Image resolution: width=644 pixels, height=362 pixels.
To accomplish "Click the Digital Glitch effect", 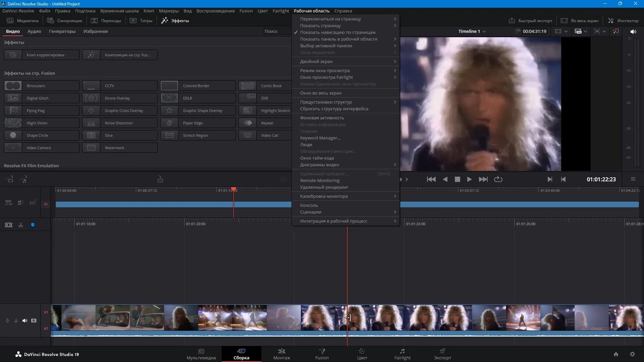I will coord(41,98).
